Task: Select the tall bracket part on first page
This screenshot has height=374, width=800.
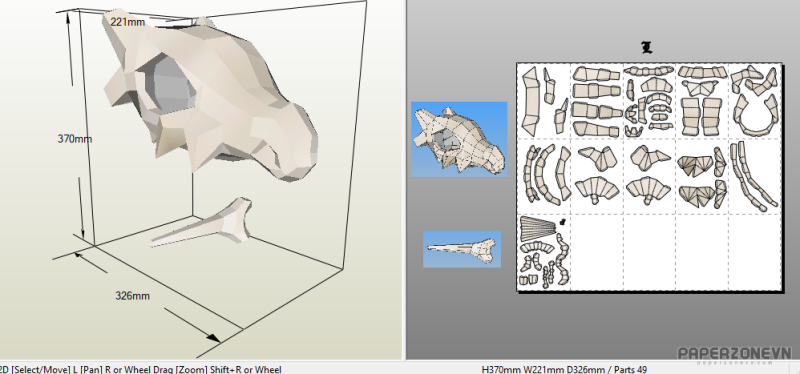Action: (530, 101)
